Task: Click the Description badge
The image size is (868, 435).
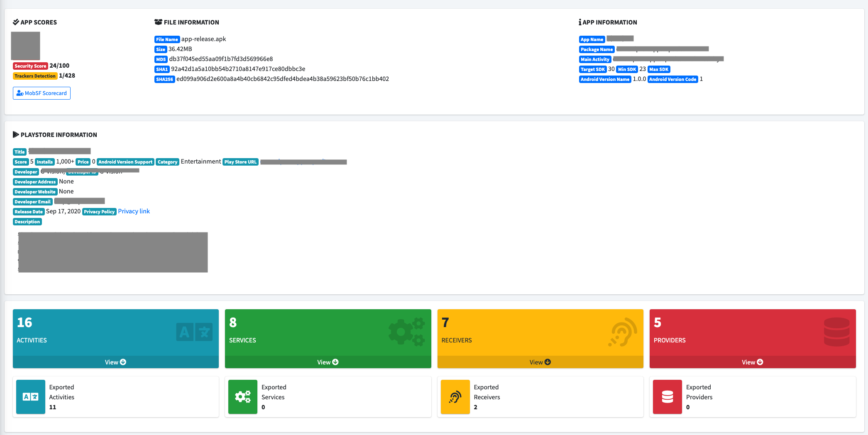Action: (x=27, y=222)
